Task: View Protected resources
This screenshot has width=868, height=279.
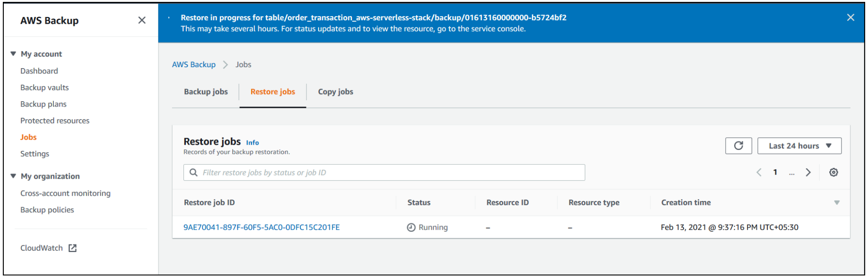Action: [x=55, y=121]
